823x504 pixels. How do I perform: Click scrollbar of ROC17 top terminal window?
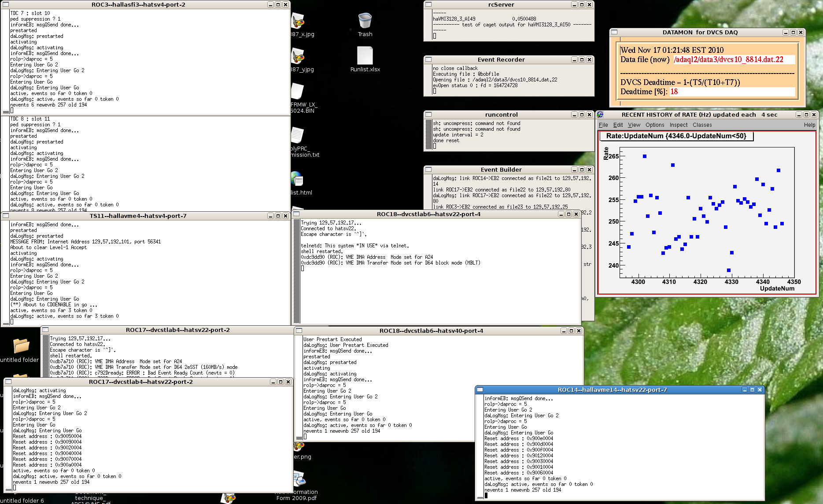[45, 356]
